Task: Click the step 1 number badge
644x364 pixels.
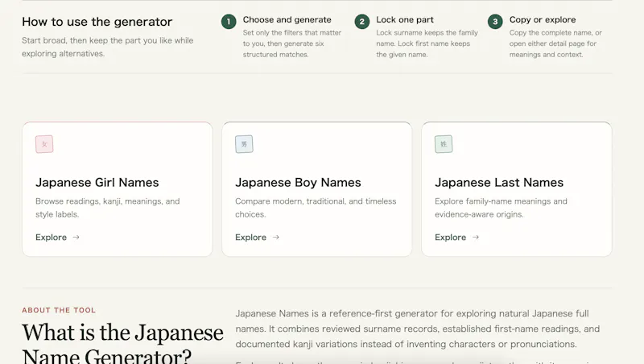Action: [229, 22]
